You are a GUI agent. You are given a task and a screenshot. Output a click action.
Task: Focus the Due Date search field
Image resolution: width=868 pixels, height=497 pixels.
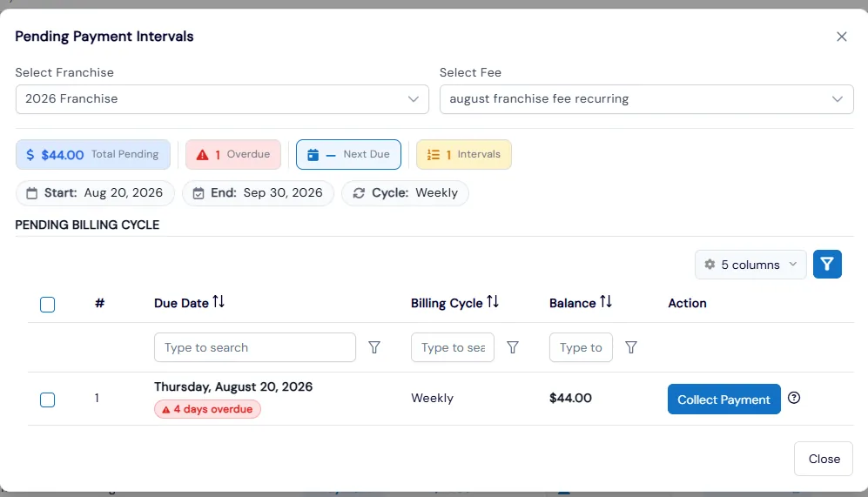(254, 347)
